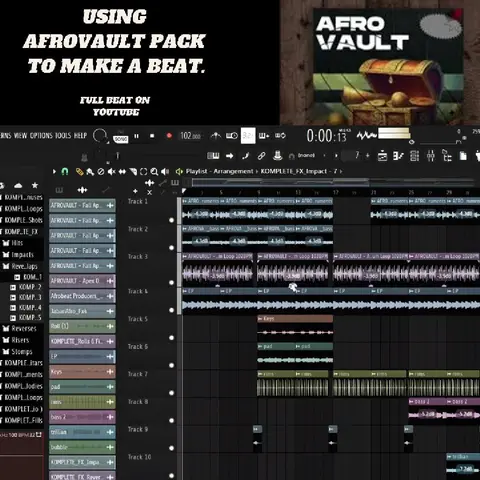Viewport: 480px width, 480px height.
Task: Select the JabariAfro_Fx4 clip in picker
Action: (82, 311)
